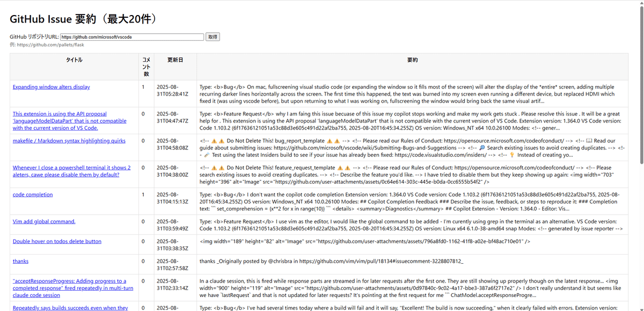
Task: Open the "thanks" issue link
Action: [x=20, y=261]
